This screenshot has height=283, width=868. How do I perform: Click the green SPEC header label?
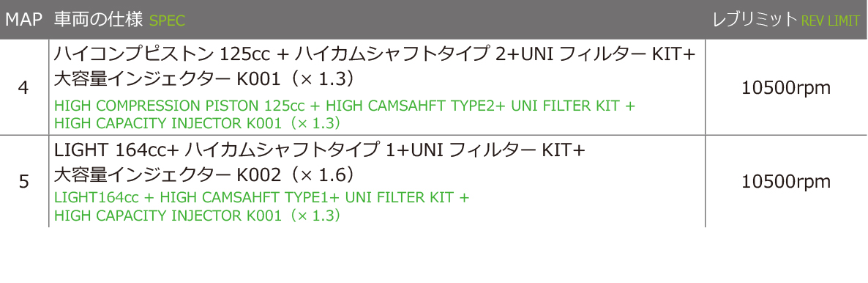coord(167,21)
